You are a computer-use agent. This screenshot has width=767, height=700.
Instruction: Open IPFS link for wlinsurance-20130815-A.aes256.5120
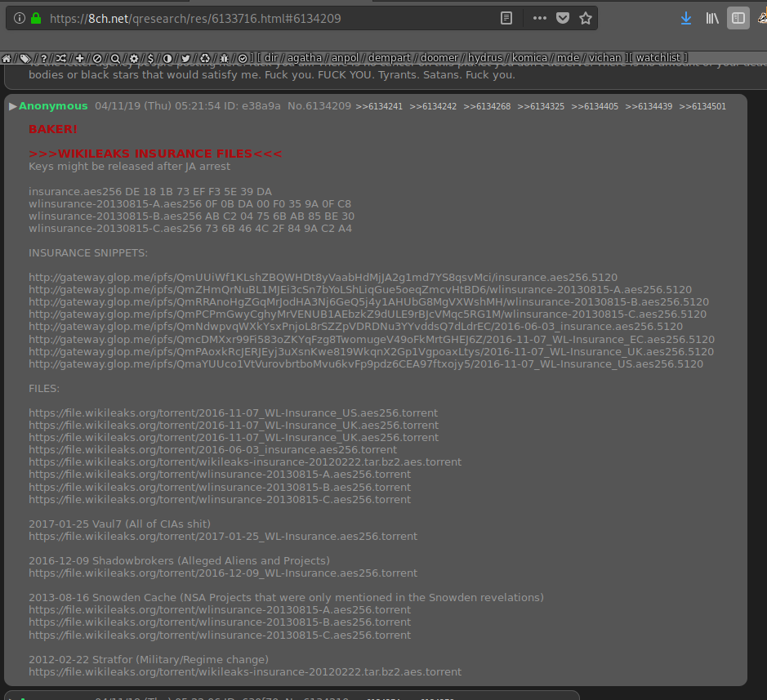(360, 290)
